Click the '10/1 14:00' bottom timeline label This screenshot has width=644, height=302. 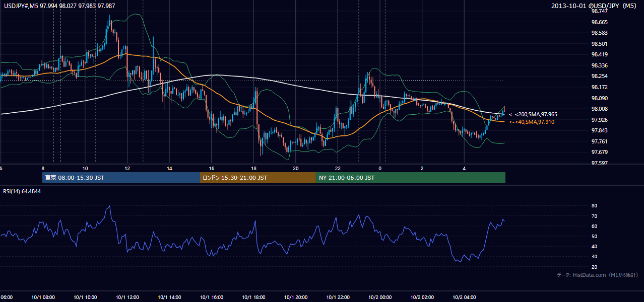coord(169,297)
